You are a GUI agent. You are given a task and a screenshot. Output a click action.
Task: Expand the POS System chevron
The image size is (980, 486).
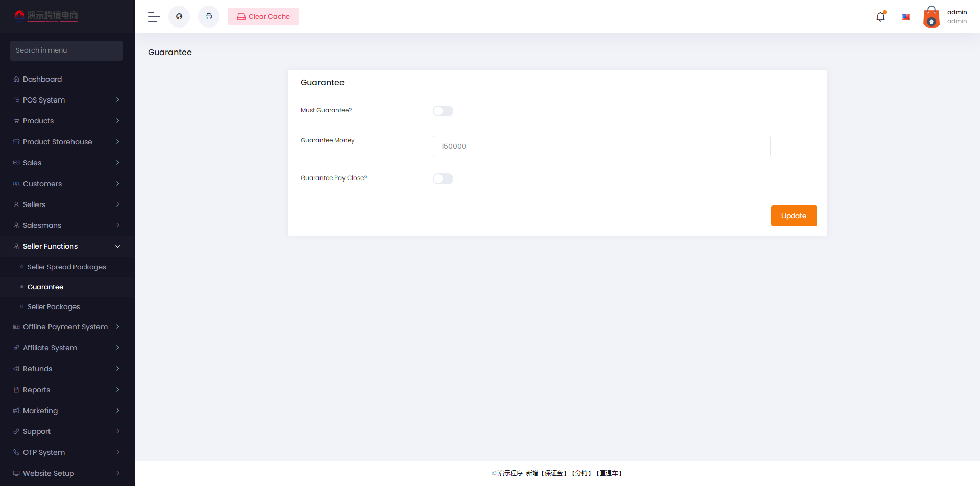[117, 100]
